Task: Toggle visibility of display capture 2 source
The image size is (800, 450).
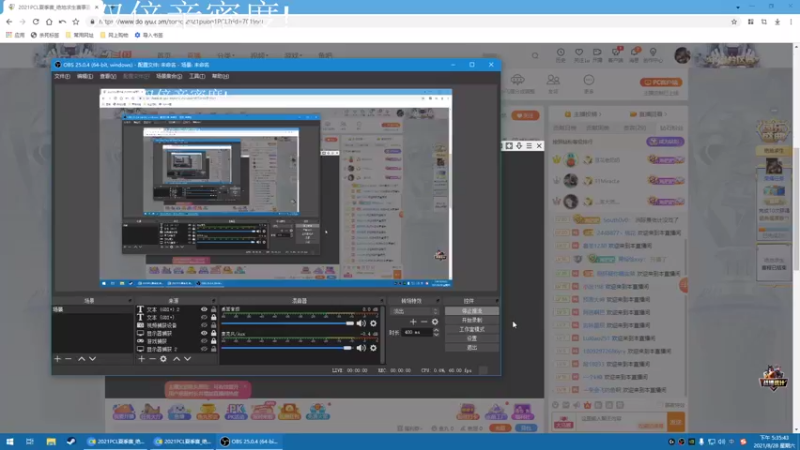Action: [x=204, y=349]
